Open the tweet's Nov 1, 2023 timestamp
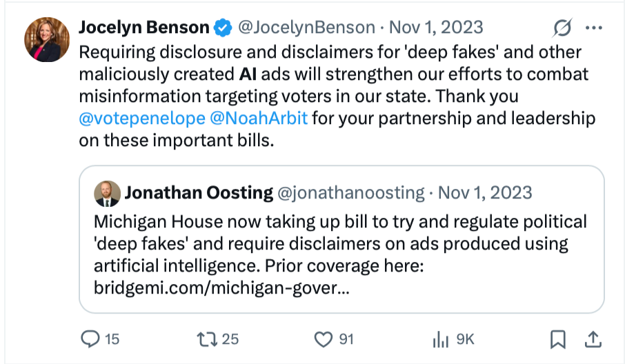Viewport: 625px width, 364px height. click(x=436, y=28)
